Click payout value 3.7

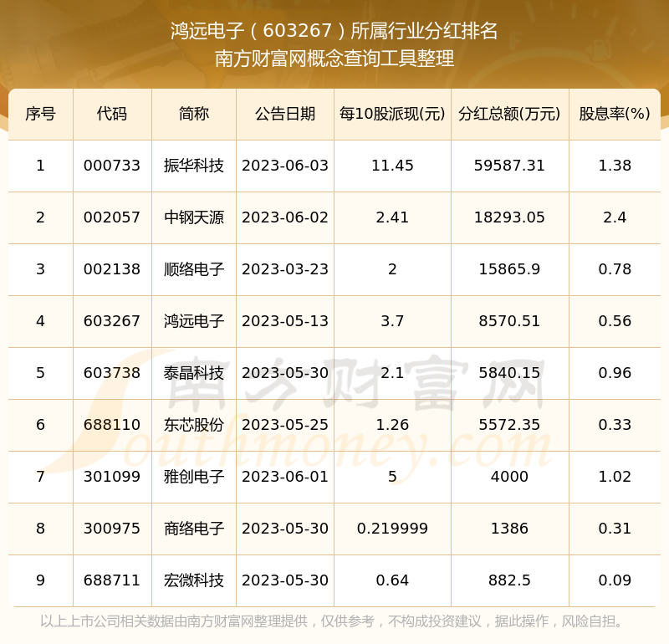tap(392, 321)
